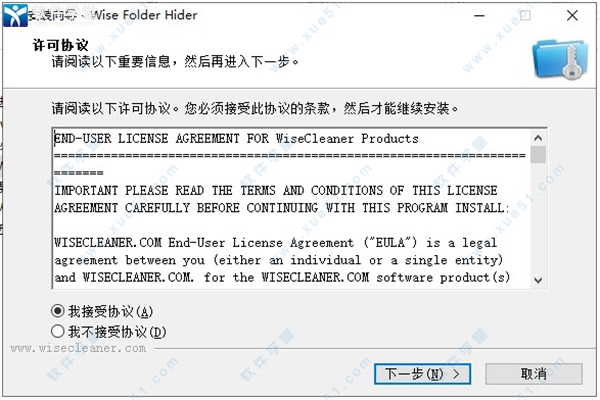The height and width of the screenshot is (400, 600).
Task: Click the license scrollbar thumb
Action: 538,155
